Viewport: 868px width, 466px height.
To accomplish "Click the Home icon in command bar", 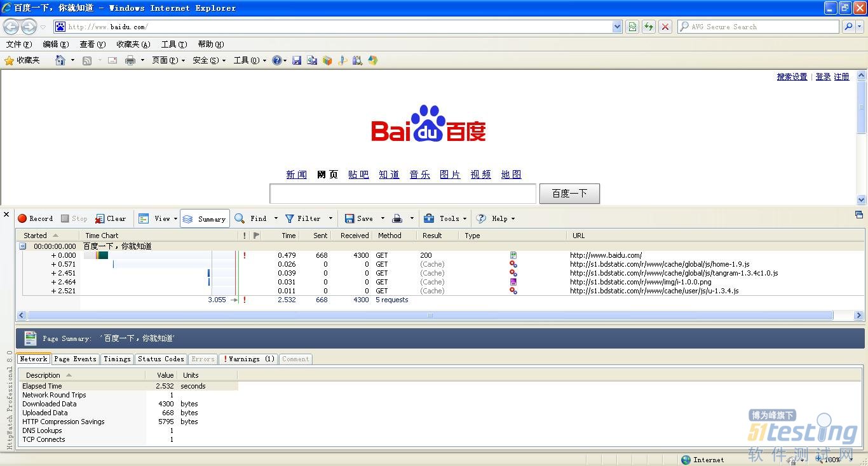I will pyautogui.click(x=60, y=60).
